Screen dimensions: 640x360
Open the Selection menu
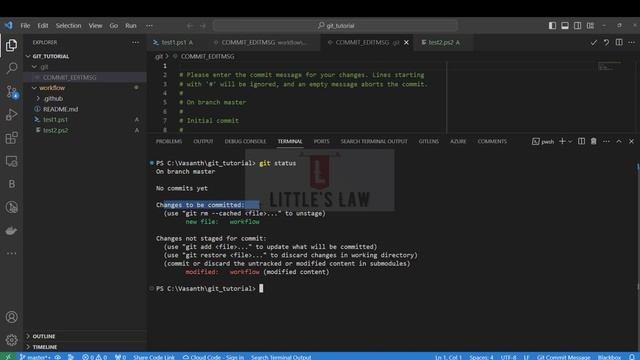coord(68,26)
